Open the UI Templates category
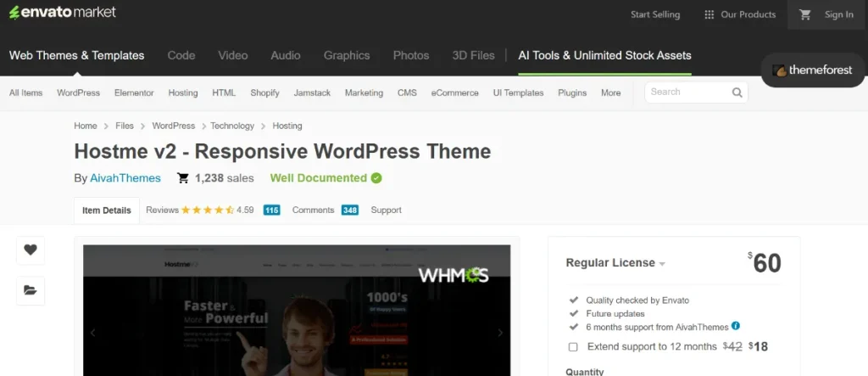Screen dimensions: 868x376 pyautogui.click(x=519, y=93)
